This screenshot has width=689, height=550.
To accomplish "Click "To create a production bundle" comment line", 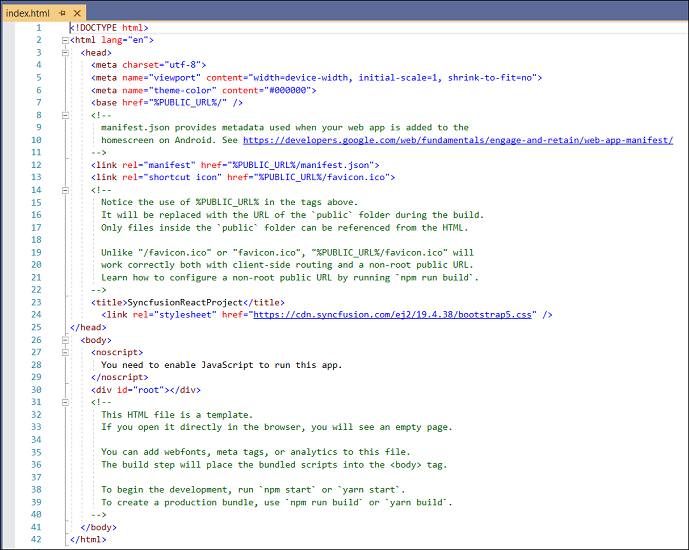I will [277, 502].
